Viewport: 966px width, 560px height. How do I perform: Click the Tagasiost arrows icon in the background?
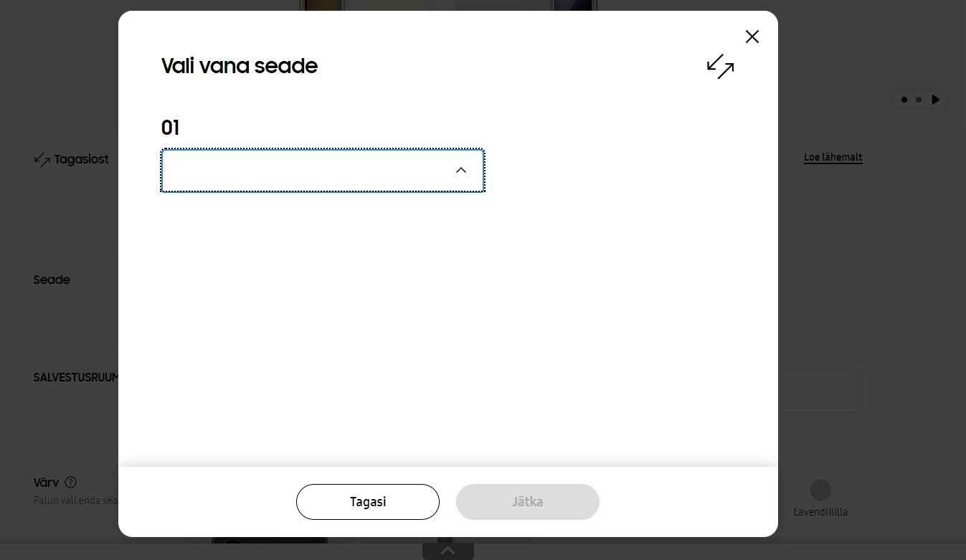tap(42, 159)
